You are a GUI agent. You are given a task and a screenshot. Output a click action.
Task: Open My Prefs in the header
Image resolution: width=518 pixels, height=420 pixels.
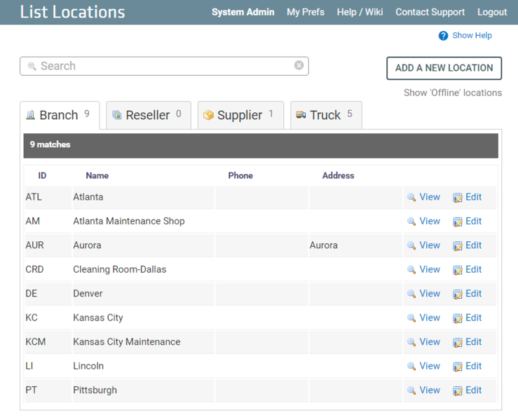pyautogui.click(x=305, y=12)
